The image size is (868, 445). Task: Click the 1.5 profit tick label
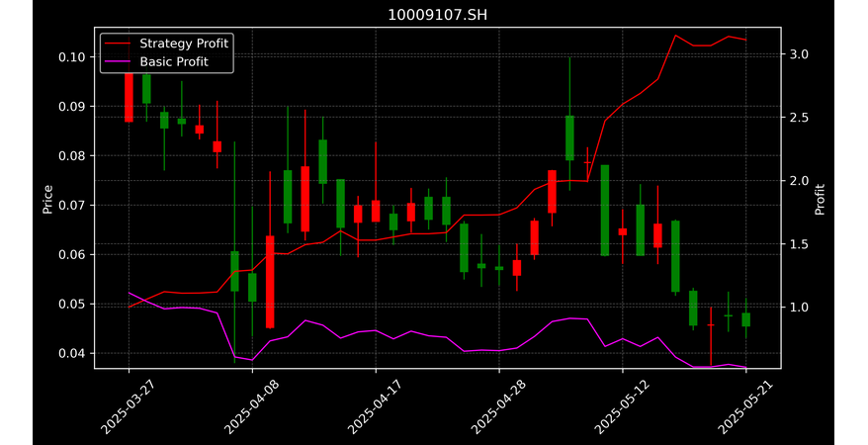pos(799,244)
